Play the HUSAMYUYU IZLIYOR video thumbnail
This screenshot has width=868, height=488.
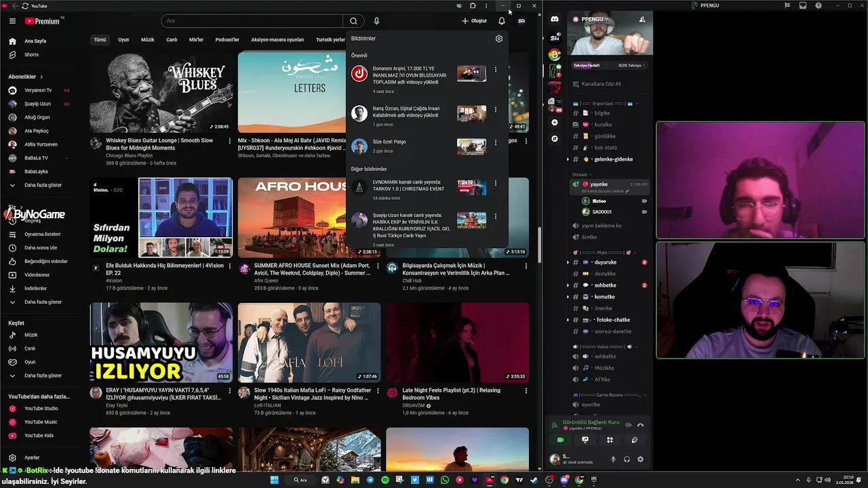(161, 342)
